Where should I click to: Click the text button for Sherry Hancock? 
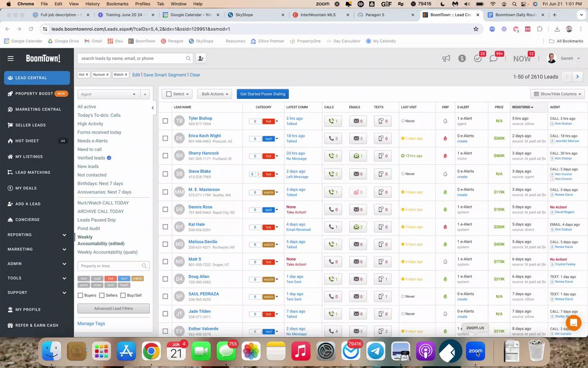click(x=383, y=156)
